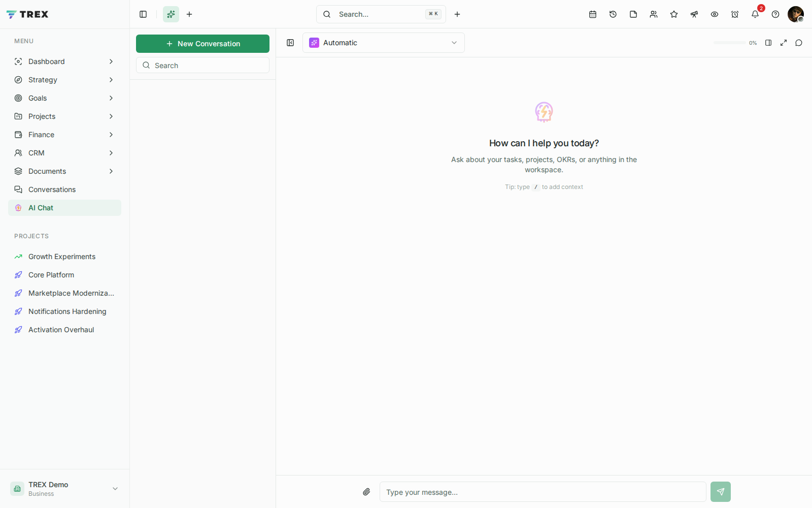Open the notes file icon in top bar
This screenshot has width=812, height=508.
(633, 14)
